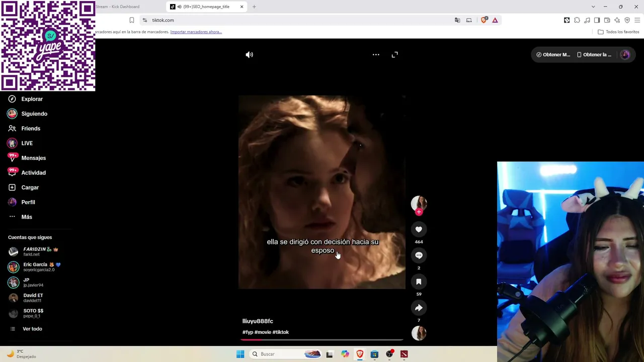Viewport: 644px width, 362px height.
Task: Open Perfil in the sidebar
Action: pos(28,202)
